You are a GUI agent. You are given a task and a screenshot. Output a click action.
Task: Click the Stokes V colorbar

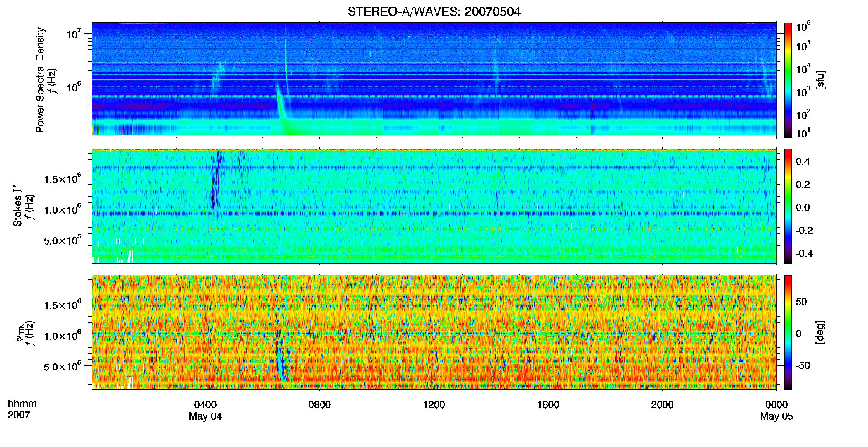tap(788, 206)
